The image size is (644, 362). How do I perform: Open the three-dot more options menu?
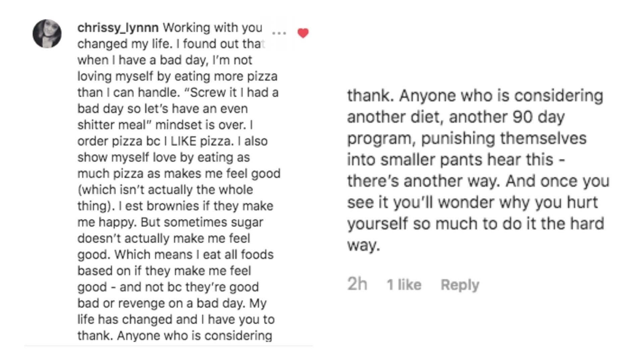(279, 33)
